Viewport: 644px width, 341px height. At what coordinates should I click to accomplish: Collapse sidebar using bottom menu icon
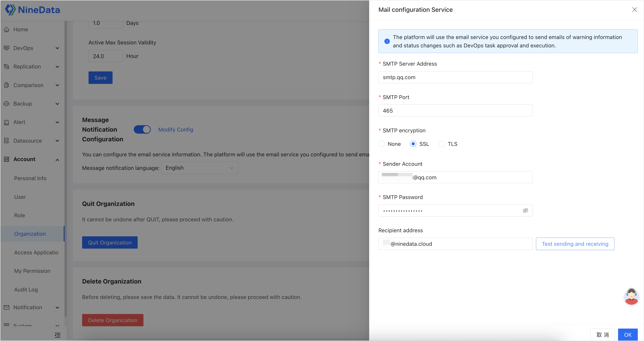click(x=57, y=335)
